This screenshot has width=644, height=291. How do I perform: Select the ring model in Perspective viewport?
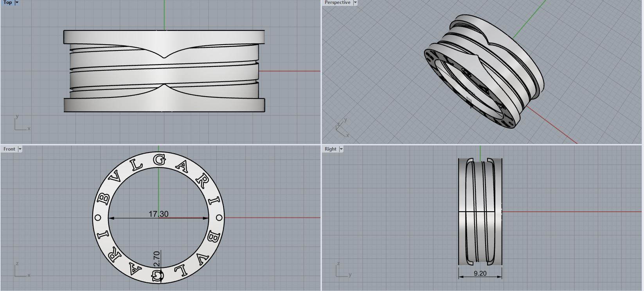pyautogui.click(x=484, y=72)
